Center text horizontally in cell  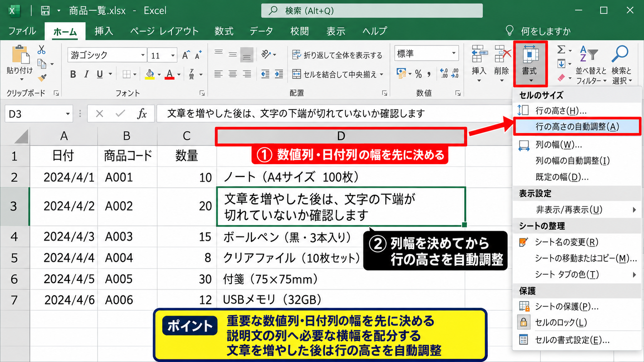click(233, 74)
